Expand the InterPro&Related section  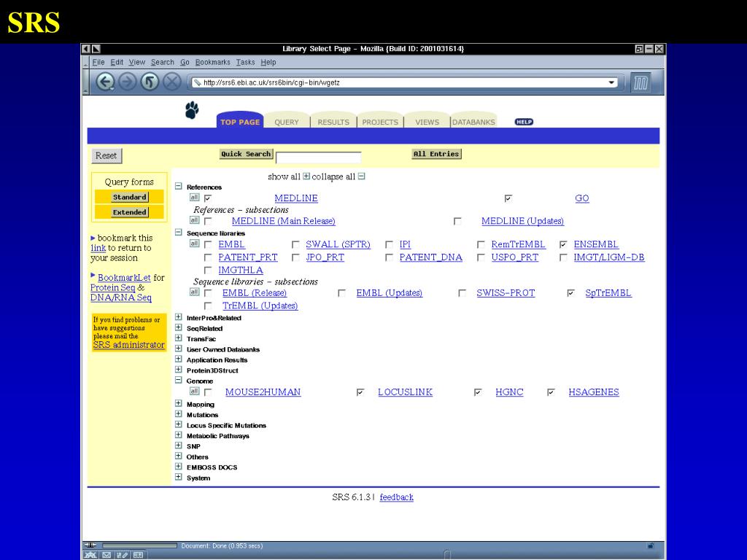click(178, 317)
